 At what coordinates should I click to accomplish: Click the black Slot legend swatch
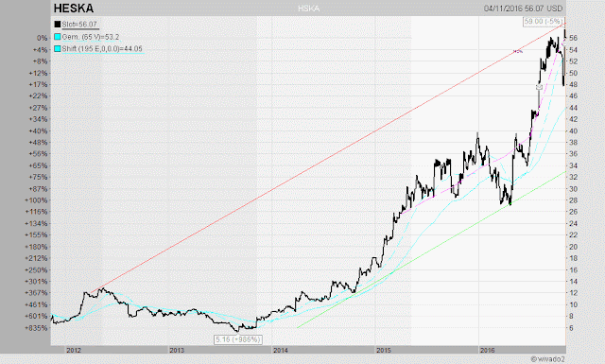point(58,25)
